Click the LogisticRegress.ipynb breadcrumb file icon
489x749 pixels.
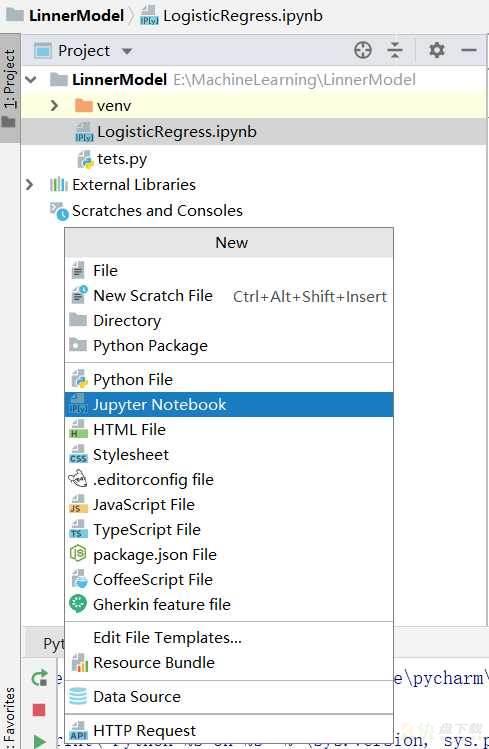tap(149, 15)
